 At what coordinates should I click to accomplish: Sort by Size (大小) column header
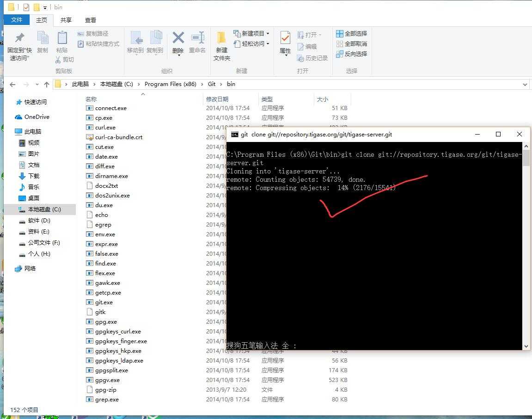point(322,99)
